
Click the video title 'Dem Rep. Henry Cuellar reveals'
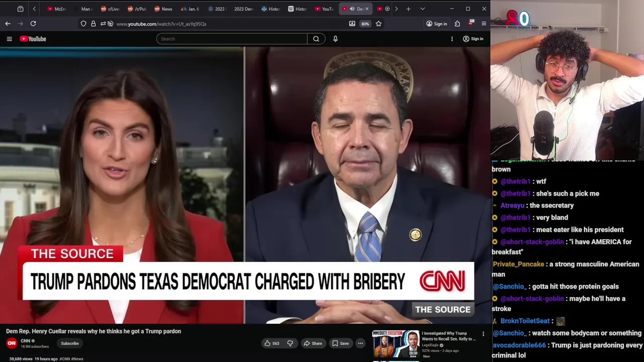[94, 331]
